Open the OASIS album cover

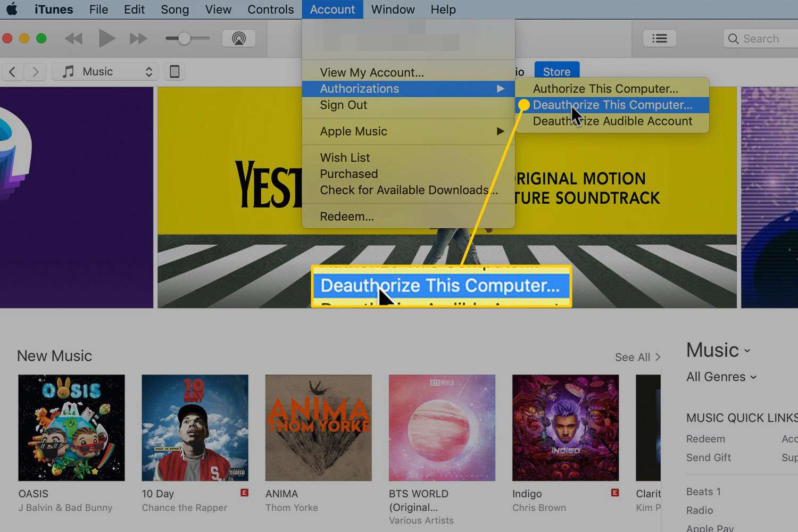pyautogui.click(x=71, y=428)
